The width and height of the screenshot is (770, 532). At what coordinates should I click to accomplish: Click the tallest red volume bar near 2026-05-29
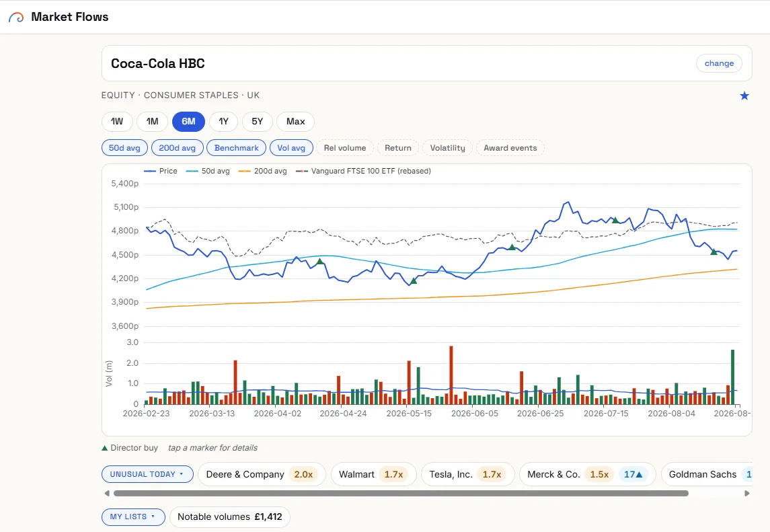451,375
